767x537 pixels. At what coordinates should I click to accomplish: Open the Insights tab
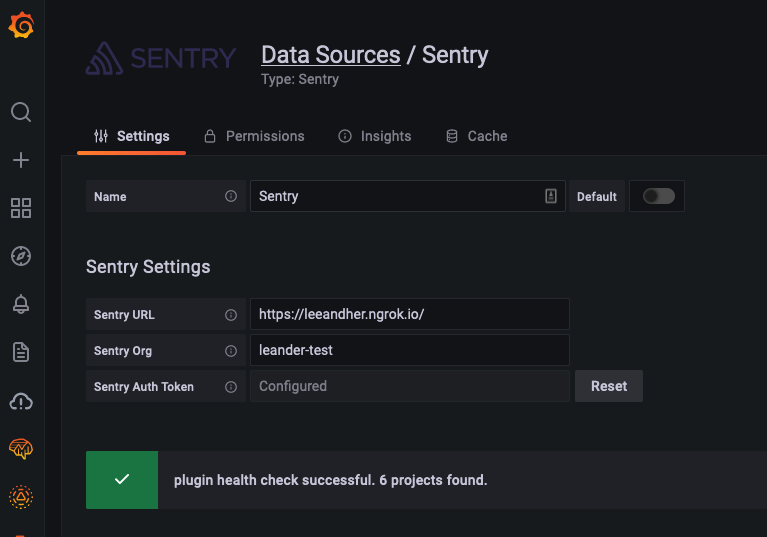pos(374,136)
